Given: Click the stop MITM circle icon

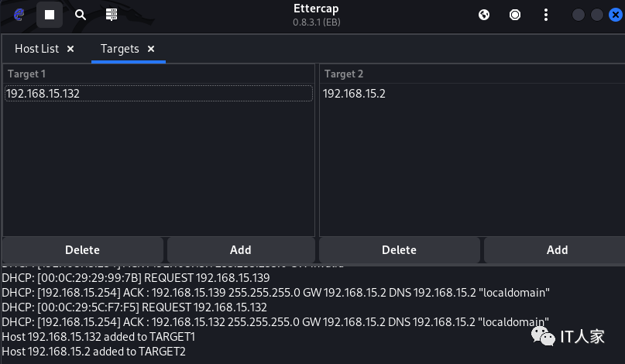Looking at the screenshot, I should 515,15.
